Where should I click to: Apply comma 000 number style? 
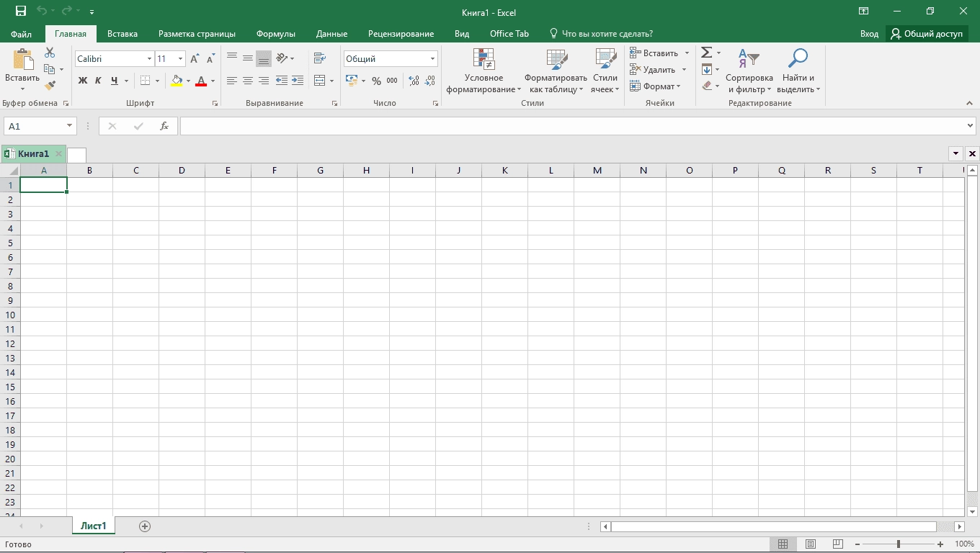392,81
